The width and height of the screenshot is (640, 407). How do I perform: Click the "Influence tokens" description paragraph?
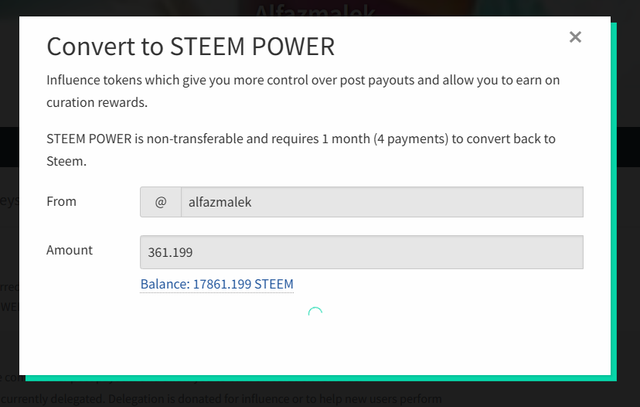tap(300, 81)
